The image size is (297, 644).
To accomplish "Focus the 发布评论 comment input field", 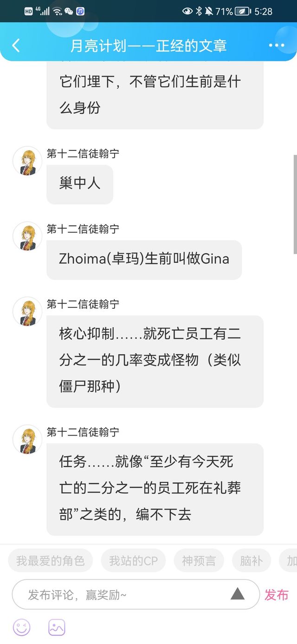I will click(x=136, y=594).
